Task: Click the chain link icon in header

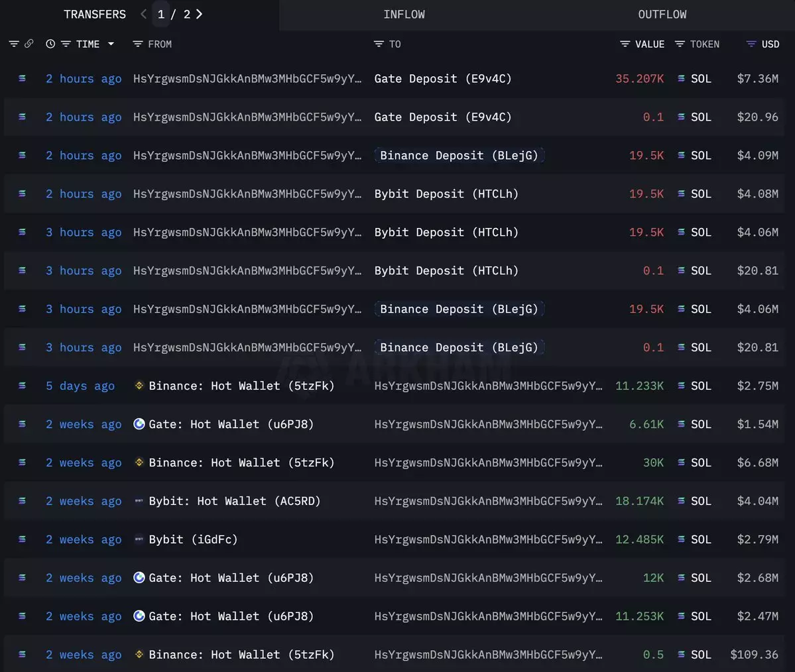Action: [29, 44]
